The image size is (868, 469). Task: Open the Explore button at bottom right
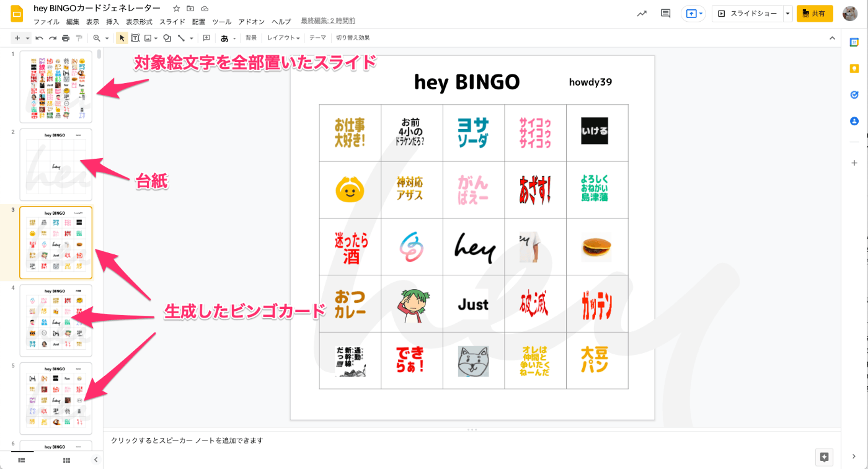pyautogui.click(x=824, y=457)
